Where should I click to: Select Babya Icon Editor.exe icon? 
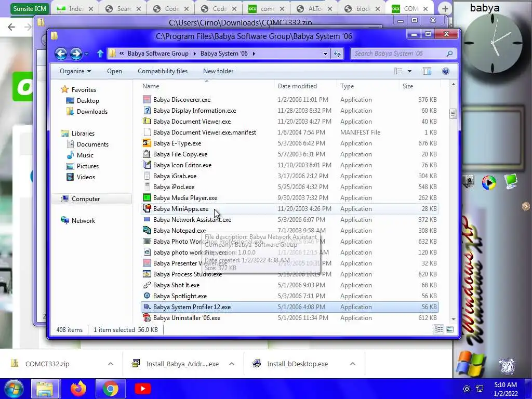[x=147, y=165]
